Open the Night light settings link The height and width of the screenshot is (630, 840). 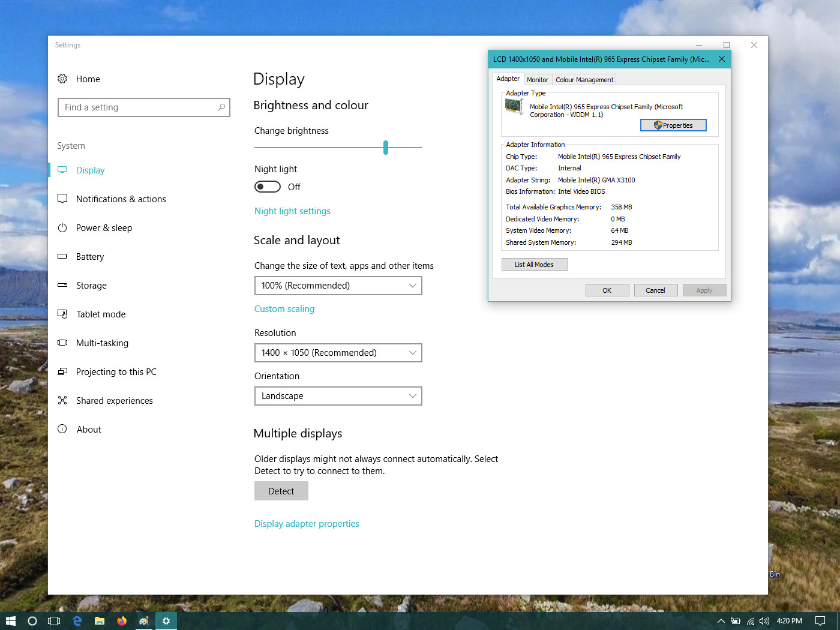click(292, 211)
